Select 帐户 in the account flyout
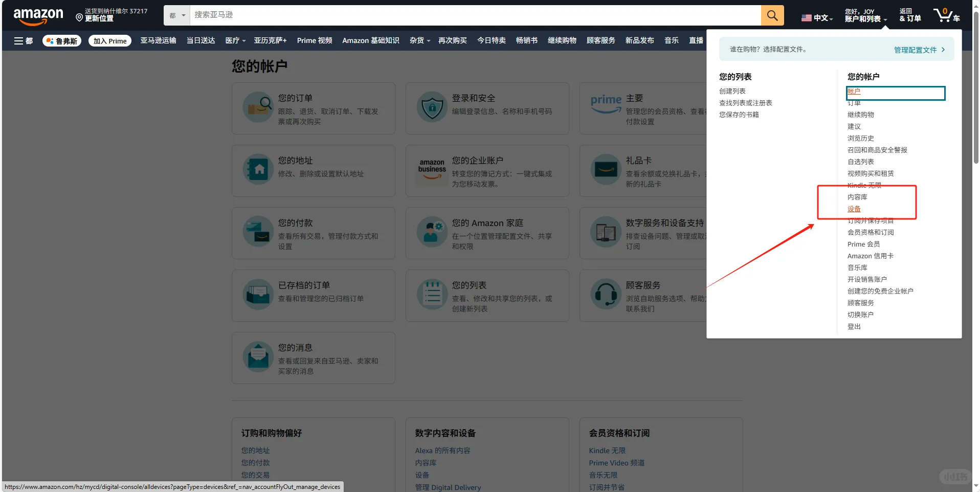 (854, 92)
